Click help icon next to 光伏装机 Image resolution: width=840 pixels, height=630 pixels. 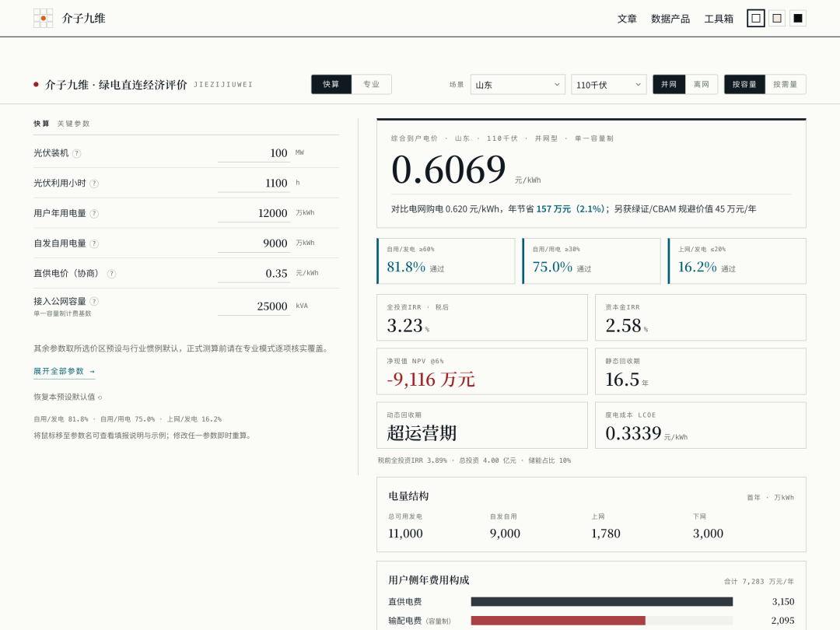point(76,153)
